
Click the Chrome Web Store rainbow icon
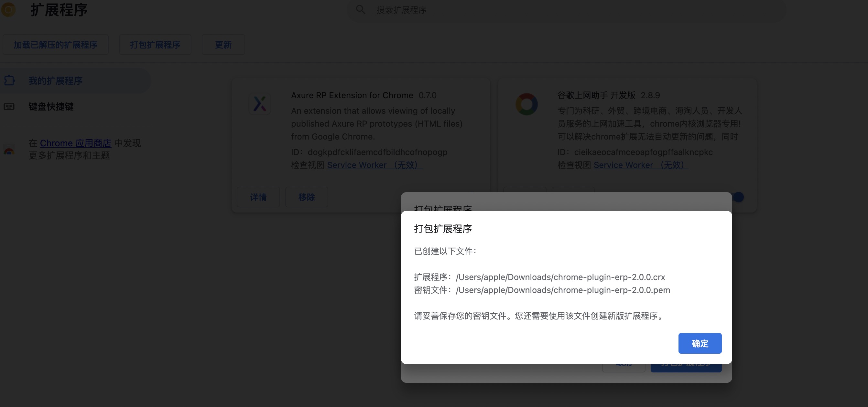click(9, 151)
